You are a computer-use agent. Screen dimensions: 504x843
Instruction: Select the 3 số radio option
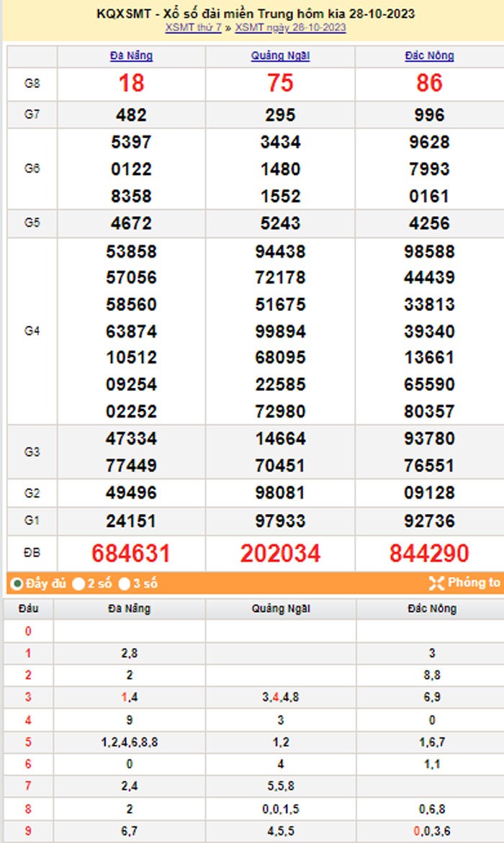click(x=125, y=584)
